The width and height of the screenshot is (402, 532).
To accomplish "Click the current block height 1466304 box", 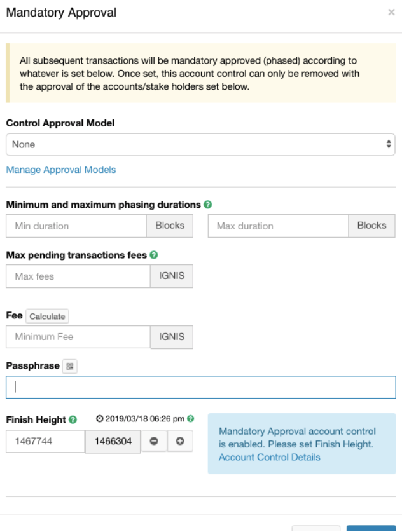I will pyautogui.click(x=113, y=441).
